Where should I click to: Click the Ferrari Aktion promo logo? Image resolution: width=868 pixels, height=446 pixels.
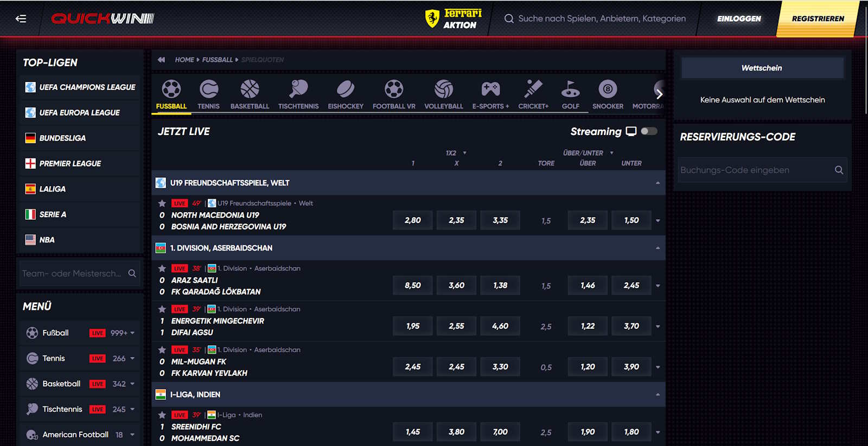click(454, 18)
